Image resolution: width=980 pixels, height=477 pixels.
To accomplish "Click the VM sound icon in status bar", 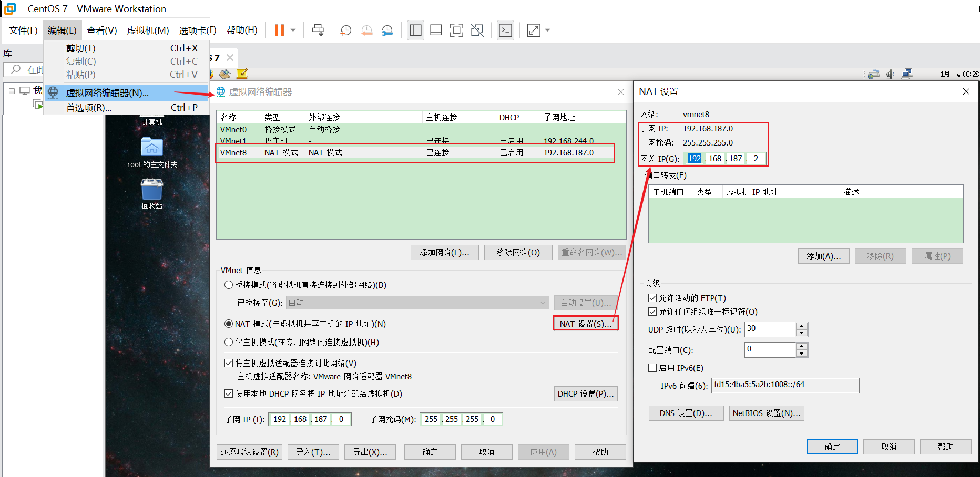I will click(891, 74).
